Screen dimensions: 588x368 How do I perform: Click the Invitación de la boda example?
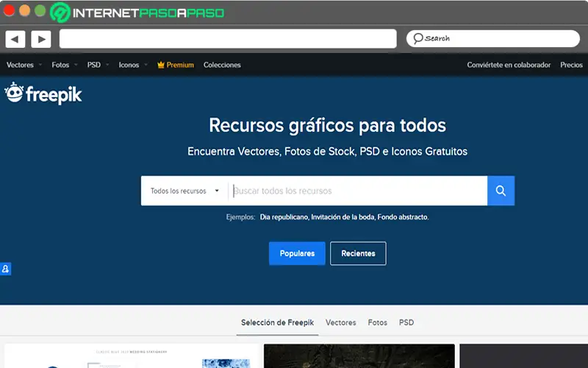343,217
